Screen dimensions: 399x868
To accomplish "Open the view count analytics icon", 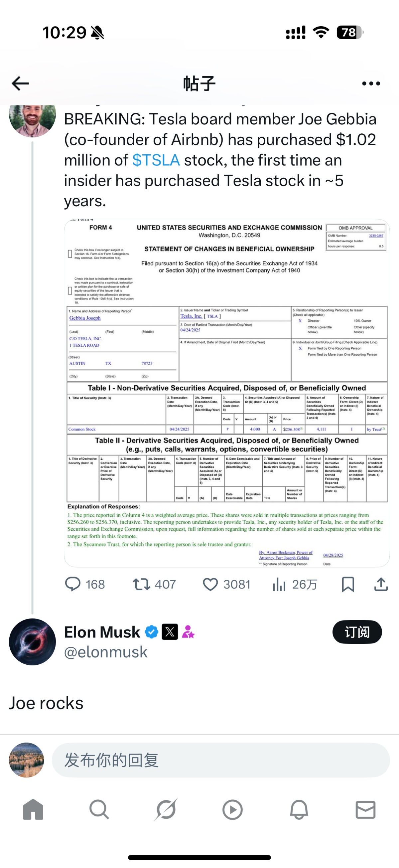I will tap(279, 584).
